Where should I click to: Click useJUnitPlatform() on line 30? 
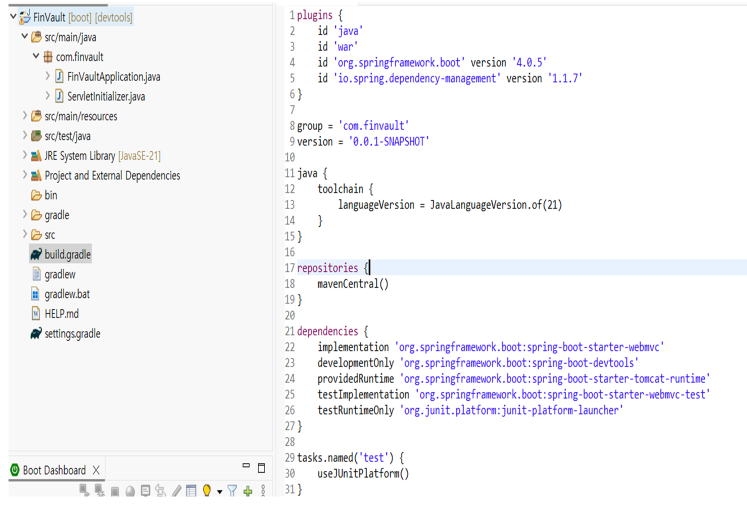(x=363, y=474)
